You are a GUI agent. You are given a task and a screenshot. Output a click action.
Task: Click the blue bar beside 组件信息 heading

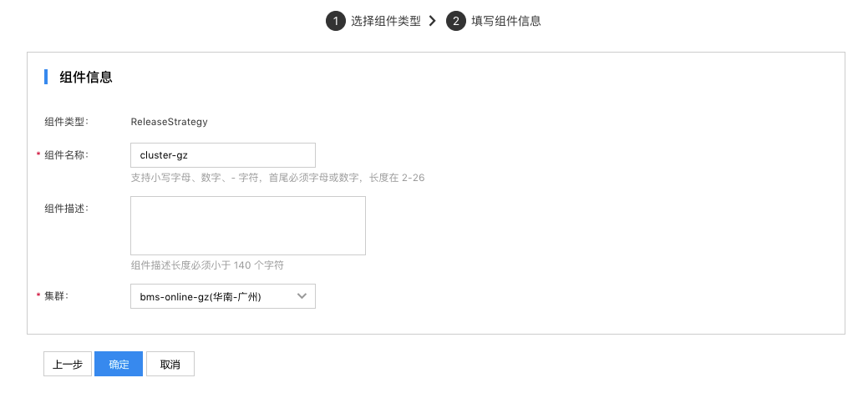(x=46, y=77)
